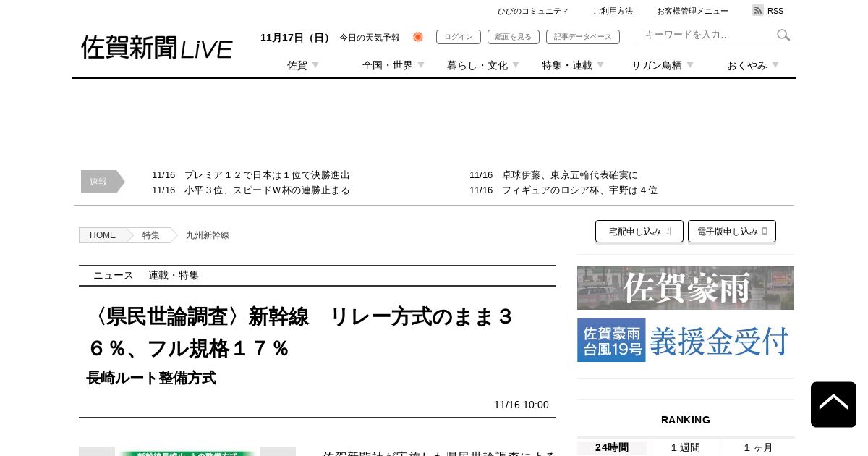Expand the 暮らし・文化 dropdown arrow
The width and height of the screenshot is (868, 456).
[516, 64]
